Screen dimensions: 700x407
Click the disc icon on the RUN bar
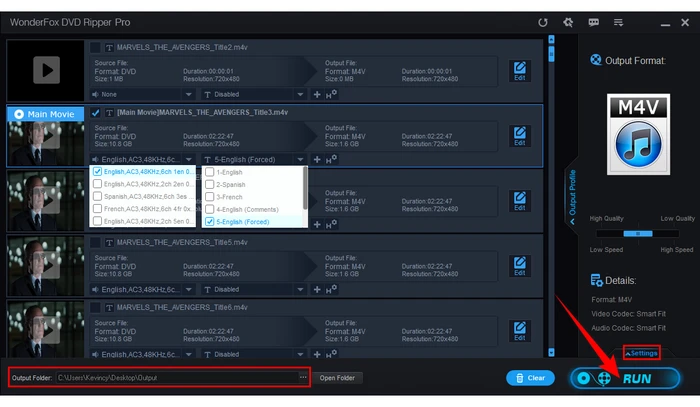[583, 378]
